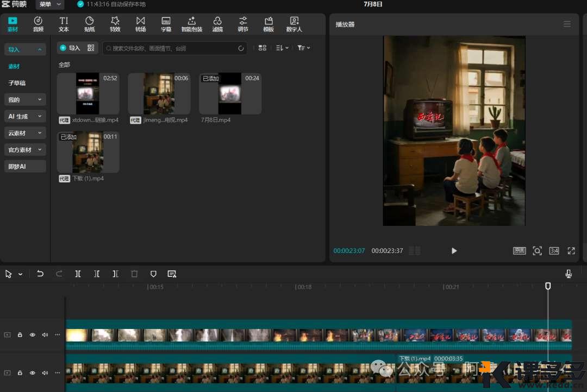Open the 转场 transitions tab
This screenshot has height=392, width=587.
(x=140, y=24)
